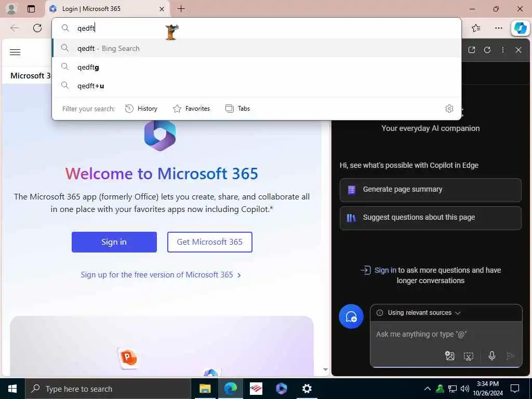Click the Get Microsoft 365 button

(x=210, y=242)
